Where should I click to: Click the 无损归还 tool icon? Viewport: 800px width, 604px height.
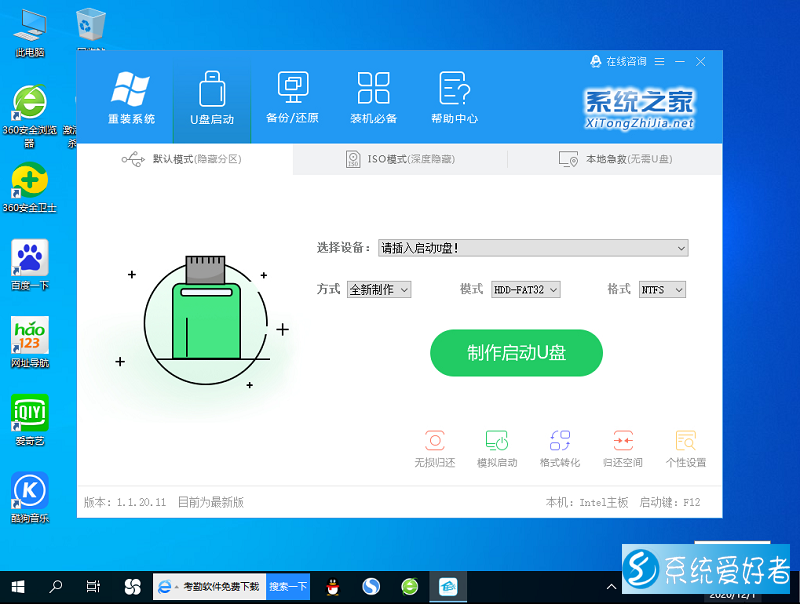(434, 448)
